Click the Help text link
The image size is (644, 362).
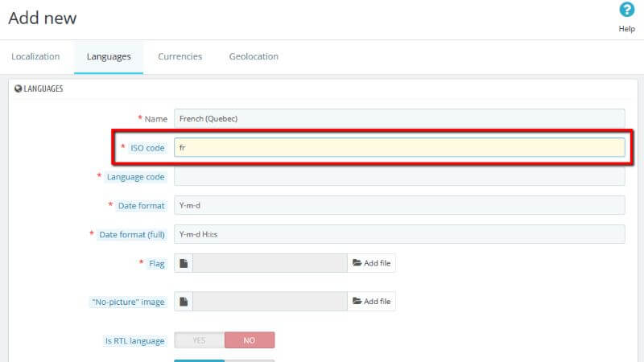pyautogui.click(x=627, y=29)
